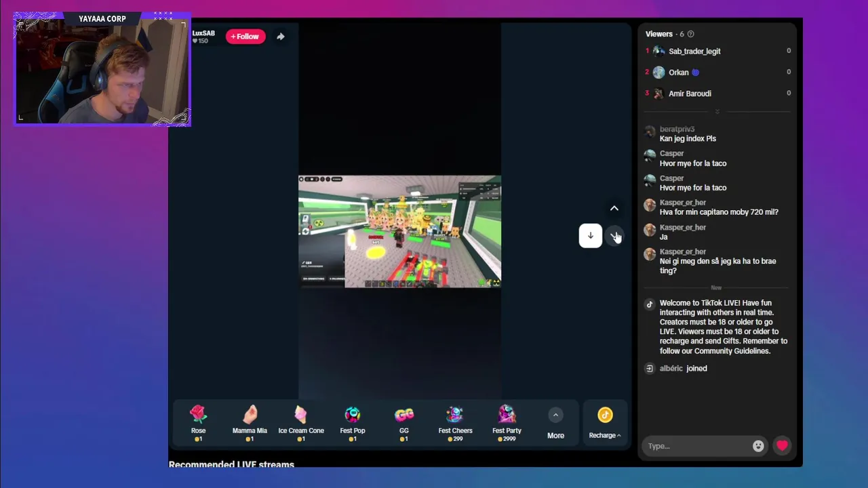Share the live stream via arrow icon
This screenshot has height=488, width=868.
tap(280, 37)
